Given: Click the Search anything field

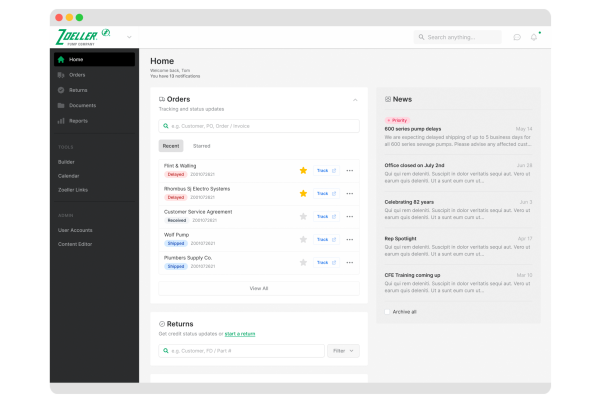Looking at the screenshot, I should (x=457, y=37).
